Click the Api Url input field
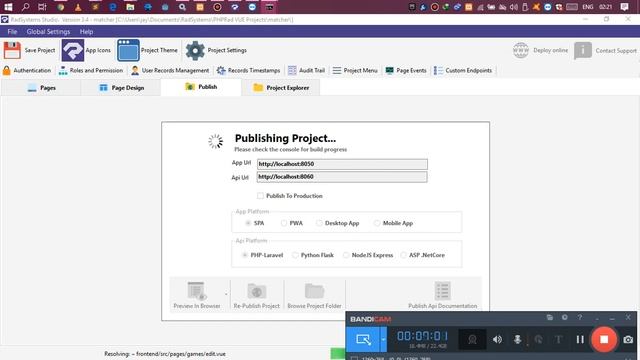The height and width of the screenshot is (360, 640). tap(342, 177)
